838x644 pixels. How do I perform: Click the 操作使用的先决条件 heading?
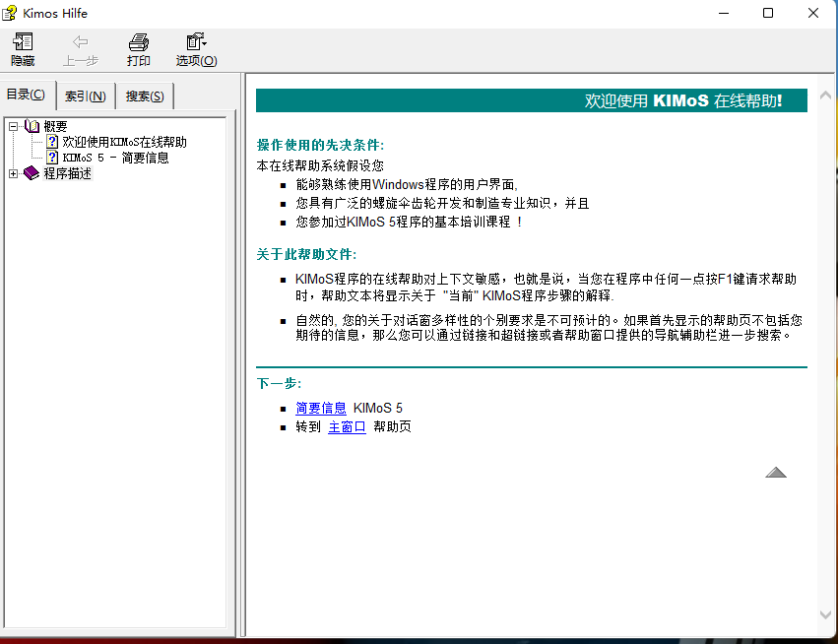pos(320,145)
